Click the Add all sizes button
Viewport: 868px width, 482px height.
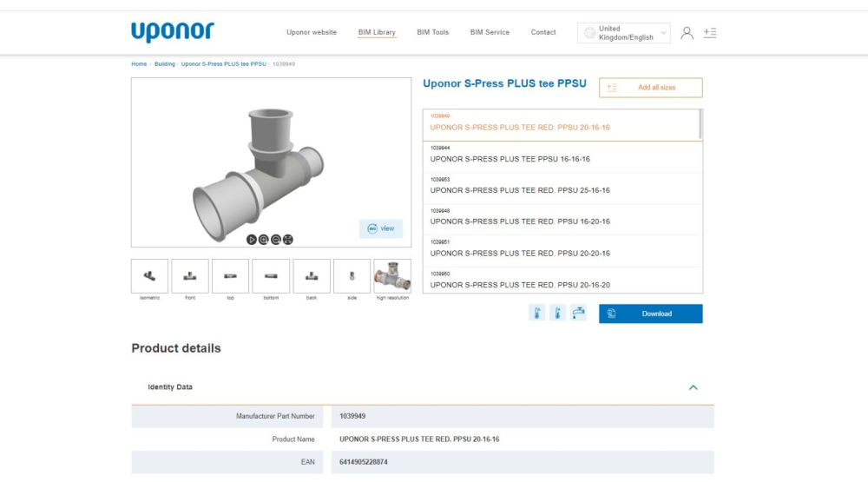[x=650, y=88]
